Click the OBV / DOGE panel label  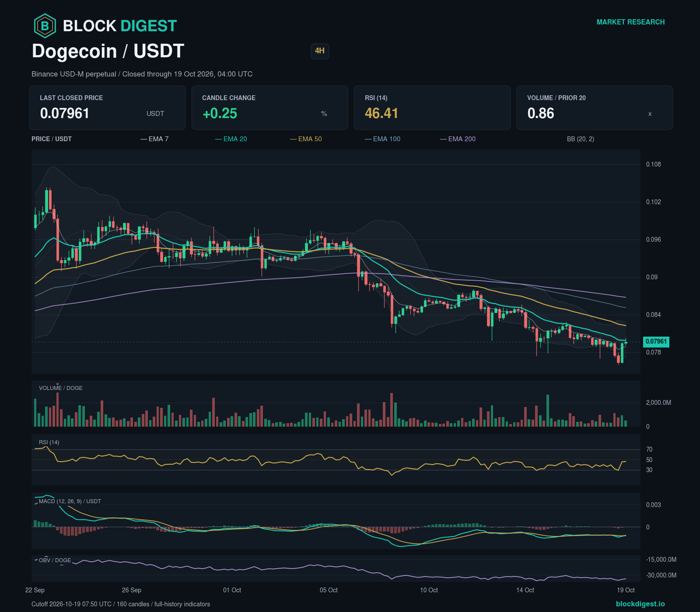click(55, 560)
